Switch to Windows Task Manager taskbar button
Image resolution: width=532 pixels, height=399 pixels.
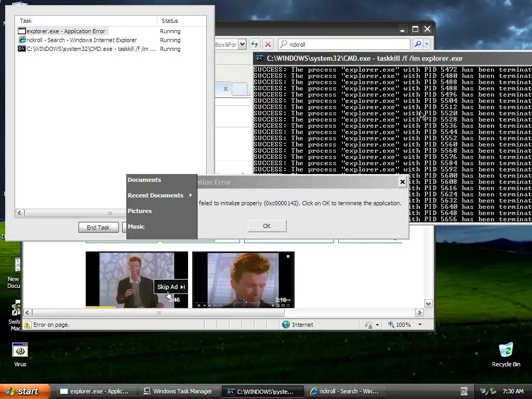(179, 391)
